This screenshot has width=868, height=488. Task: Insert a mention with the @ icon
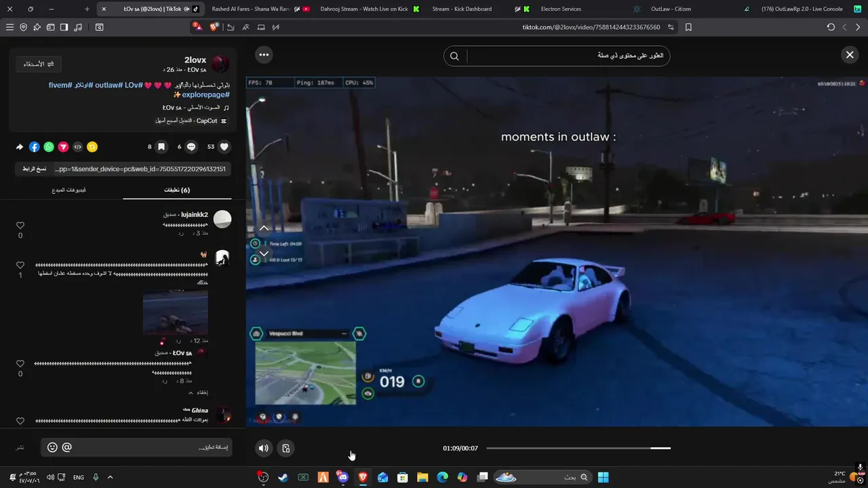pyautogui.click(x=66, y=447)
